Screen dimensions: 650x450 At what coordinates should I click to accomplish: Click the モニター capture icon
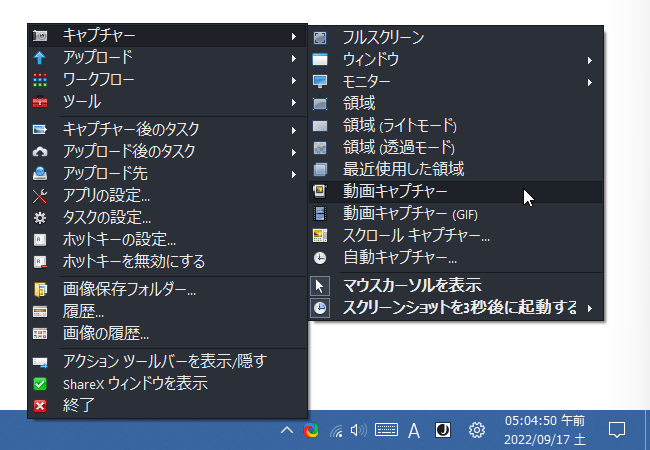pyautogui.click(x=320, y=81)
